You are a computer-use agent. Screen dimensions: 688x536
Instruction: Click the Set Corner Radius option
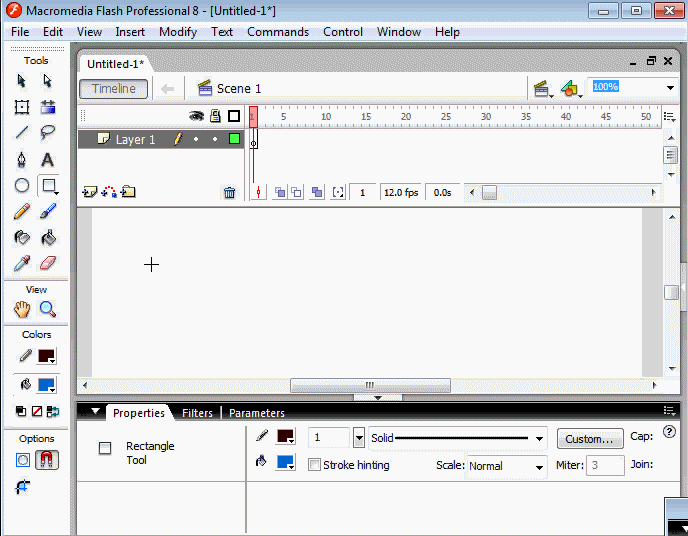pos(22,486)
